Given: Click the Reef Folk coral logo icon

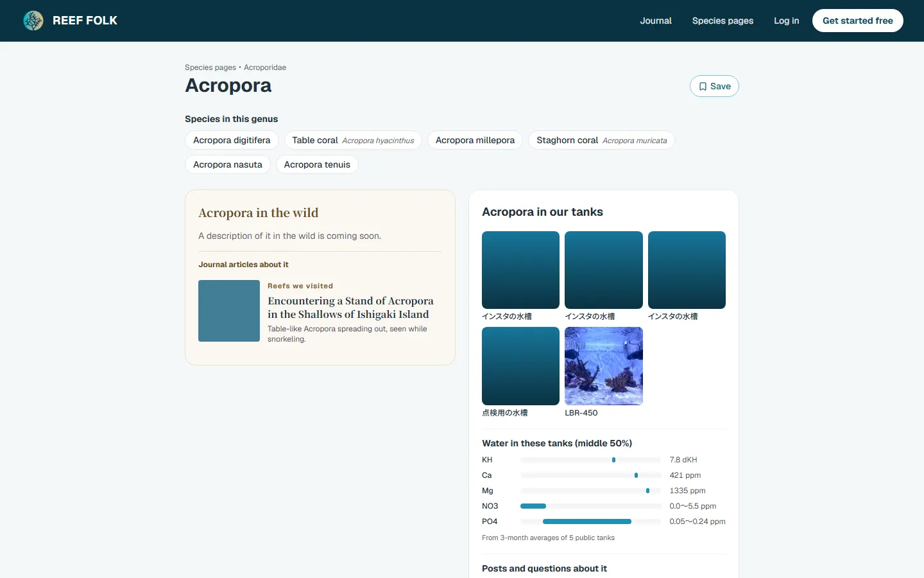Looking at the screenshot, I should (33, 21).
